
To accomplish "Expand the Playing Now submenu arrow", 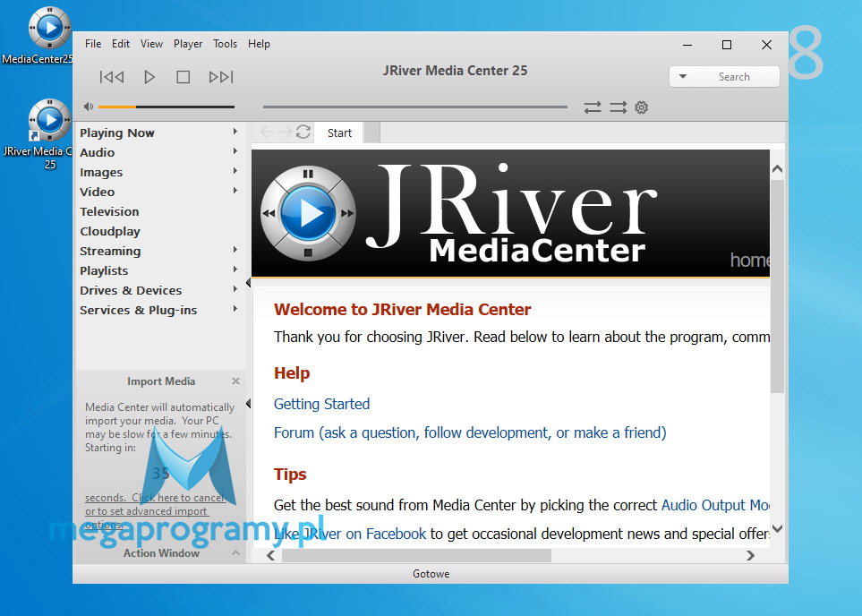I will [235, 132].
